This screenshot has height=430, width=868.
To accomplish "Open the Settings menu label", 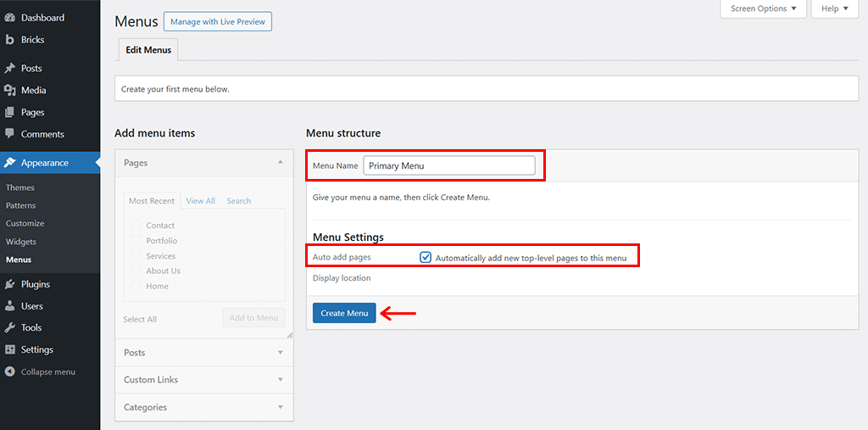I will (x=37, y=349).
